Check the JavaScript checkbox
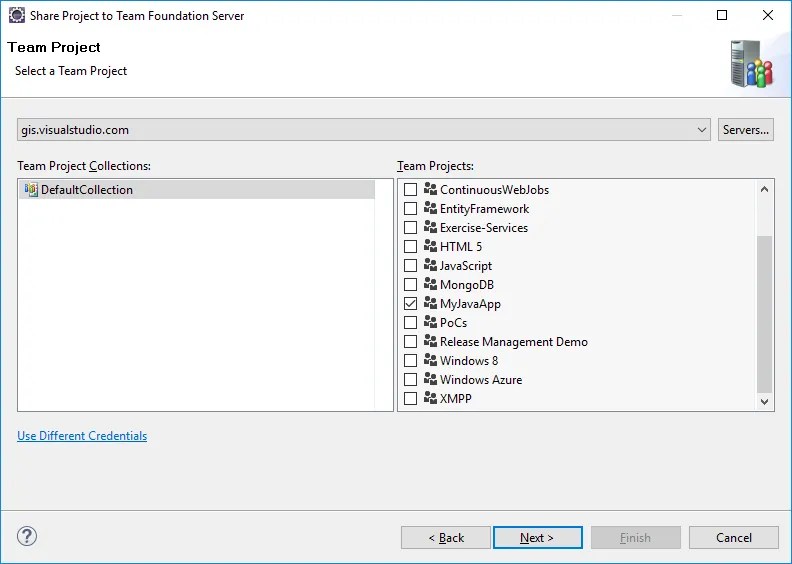 pyautogui.click(x=411, y=266)
